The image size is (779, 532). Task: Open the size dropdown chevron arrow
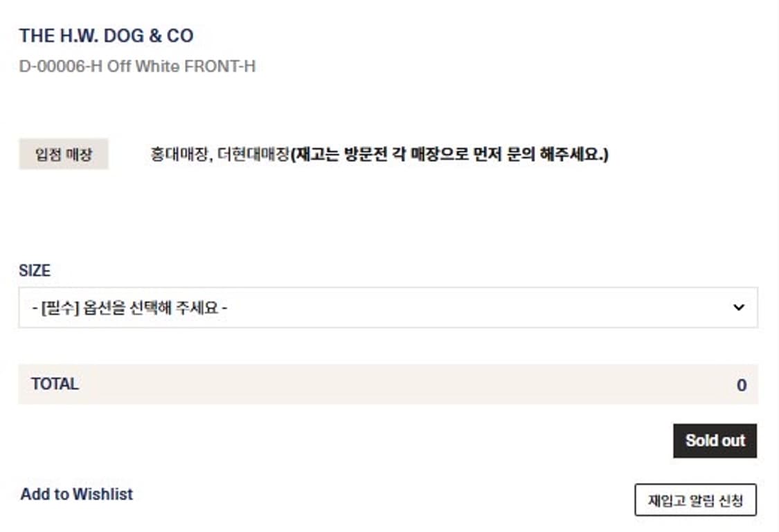(x=739, y=307)
